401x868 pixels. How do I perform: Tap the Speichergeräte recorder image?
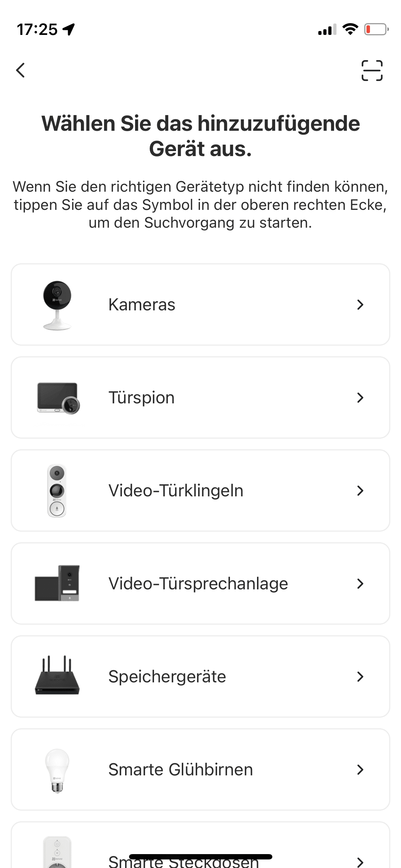pos(57,676)
